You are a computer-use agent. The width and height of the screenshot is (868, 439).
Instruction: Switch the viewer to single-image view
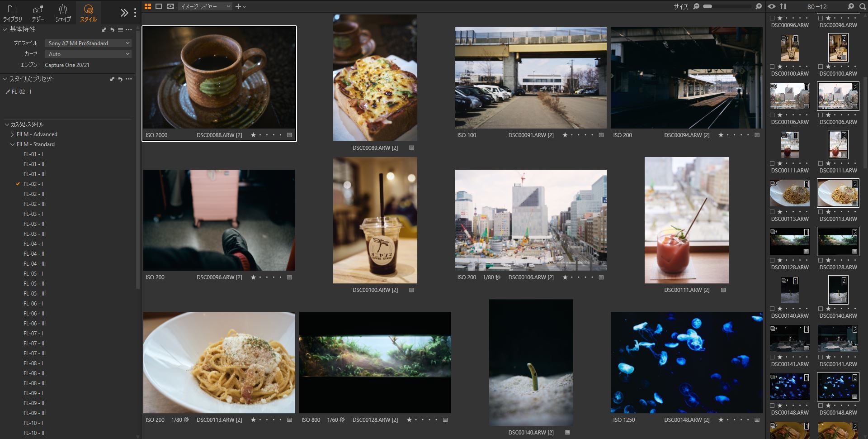pyautogui.click(x=159, y=6)
